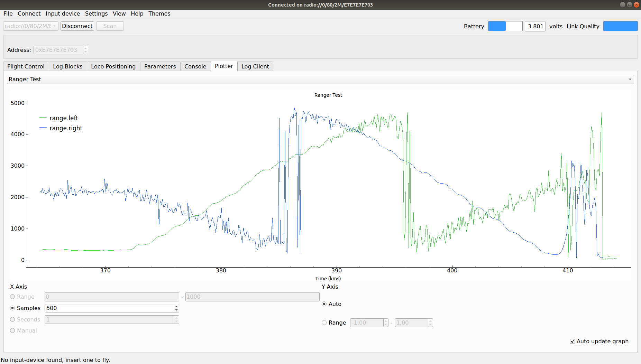Click the Battery level bar

tap(505, 26)
